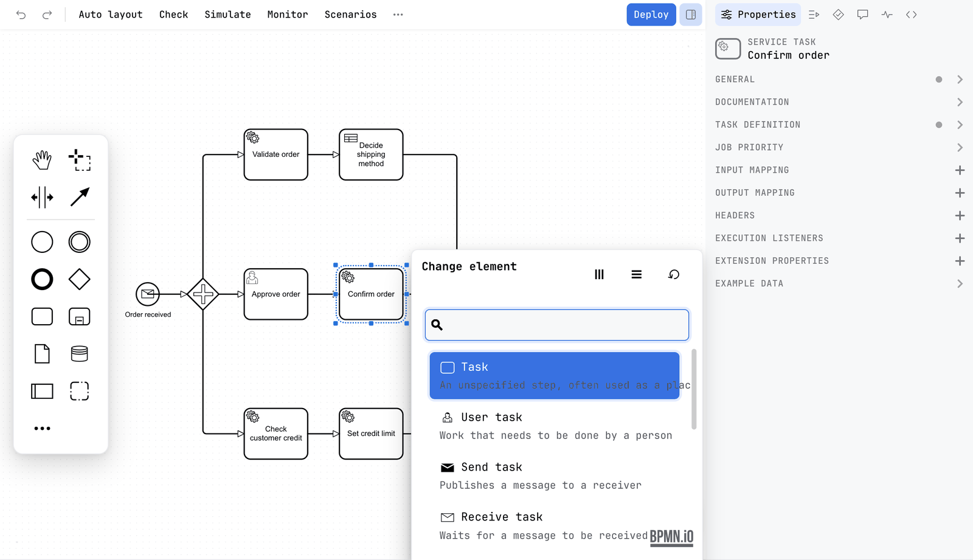Screen dimensions: 973x560
Task: Choose User task in Change element list
Action: (x=555, y=426)
